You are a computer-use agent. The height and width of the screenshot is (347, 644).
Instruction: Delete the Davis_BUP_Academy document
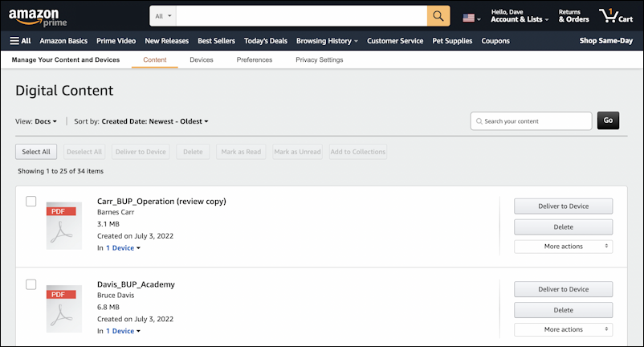(x=563, y=310)
